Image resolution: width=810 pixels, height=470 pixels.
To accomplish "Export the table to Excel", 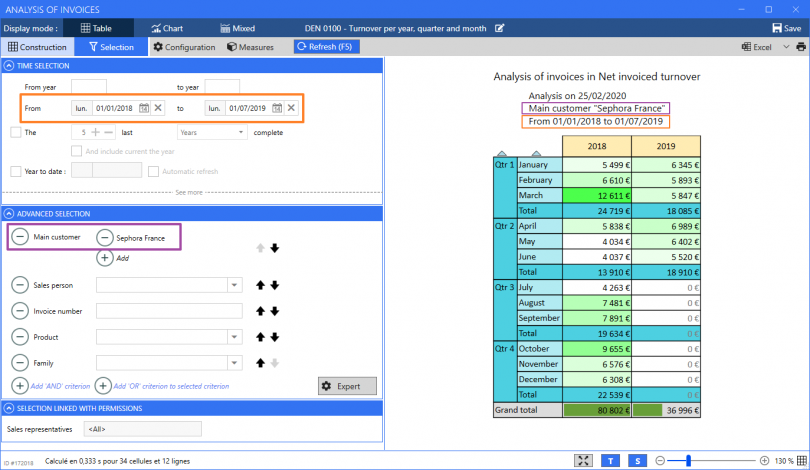I will (x=757, y=47).
